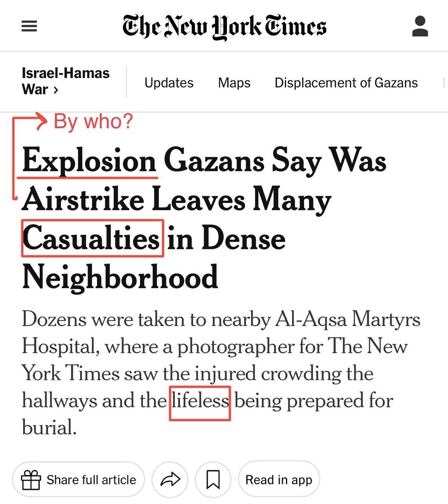
Task: Click the red 'By who?' annotation
Action: (93, 121)
